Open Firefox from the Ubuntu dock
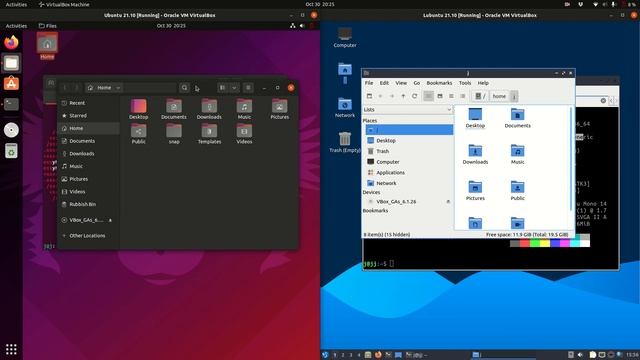This screenshot has width=640, height=360. point(11,42)
